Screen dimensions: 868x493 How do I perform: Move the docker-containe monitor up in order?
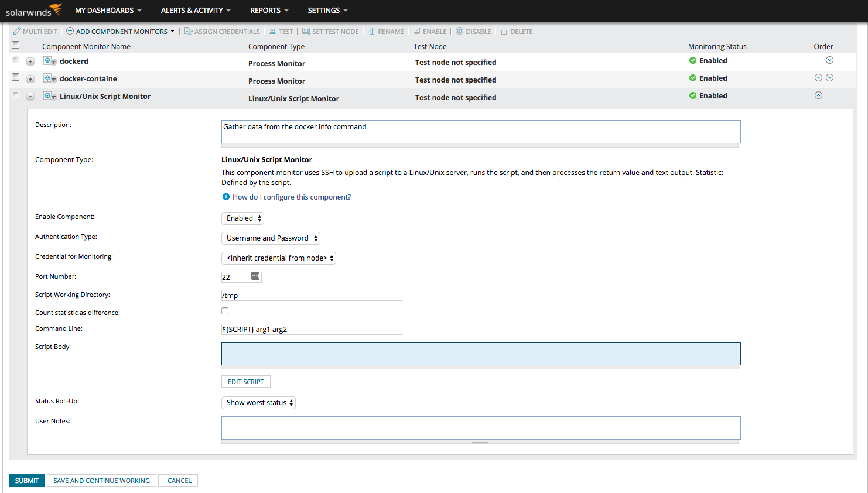click(818, 78)
